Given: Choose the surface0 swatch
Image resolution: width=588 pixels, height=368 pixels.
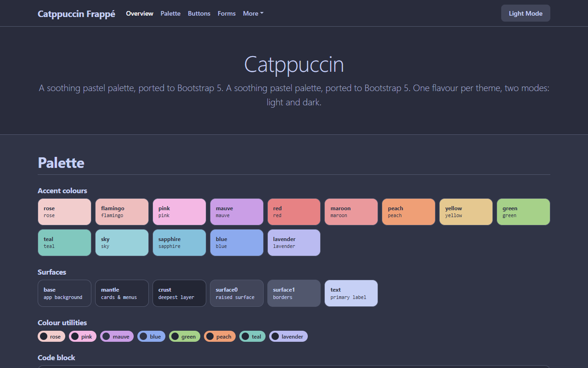Looking at the screenshot, I should (237, 293).
